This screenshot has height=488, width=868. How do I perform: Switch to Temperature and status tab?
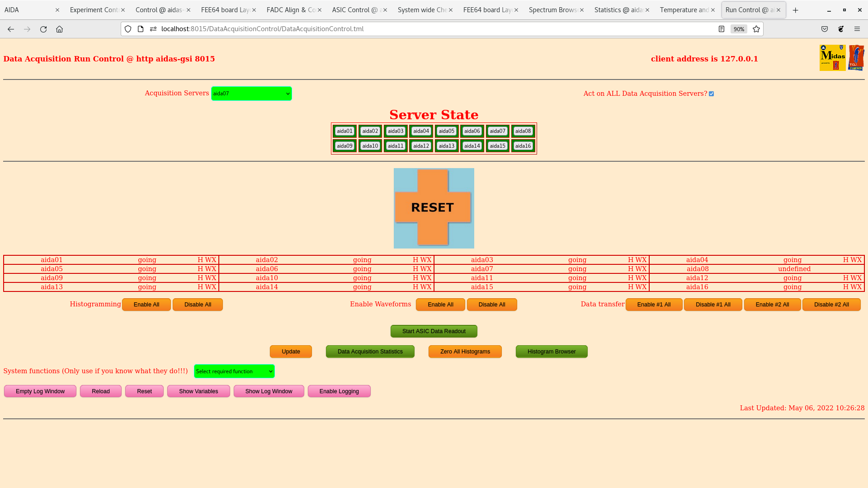tap(684, 10)
